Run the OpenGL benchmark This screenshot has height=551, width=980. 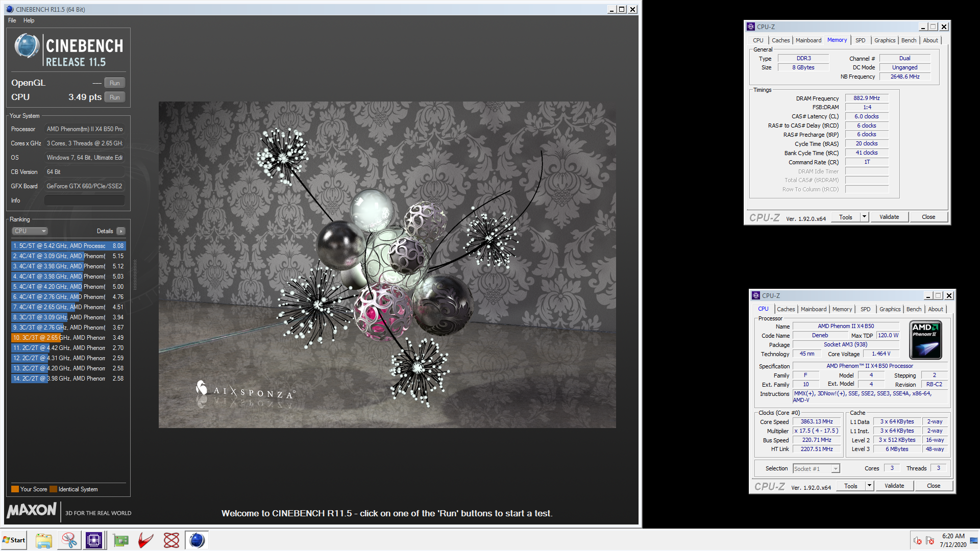point(115,83)
